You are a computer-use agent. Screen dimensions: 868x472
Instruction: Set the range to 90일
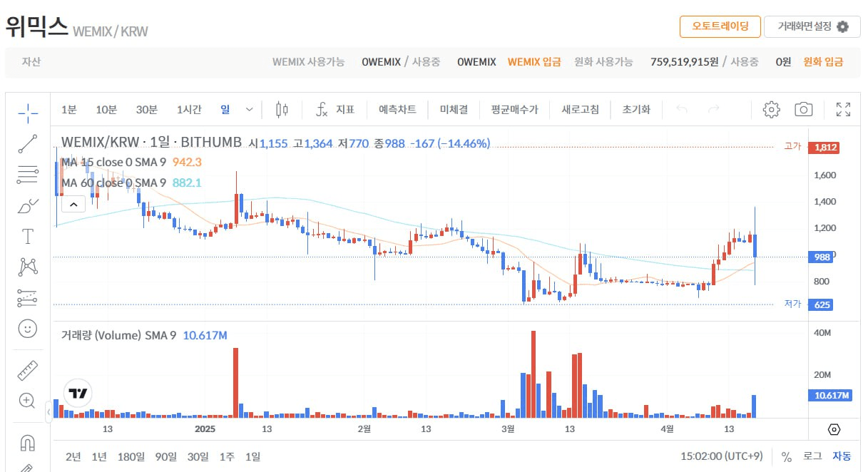pyautogui.click(x=165, y=456)
